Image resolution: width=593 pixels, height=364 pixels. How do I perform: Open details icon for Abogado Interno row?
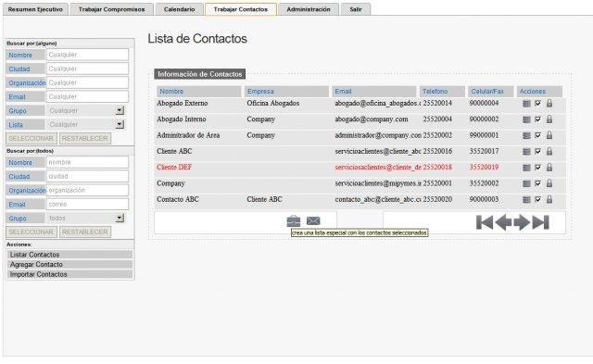(x=526, y=119)
